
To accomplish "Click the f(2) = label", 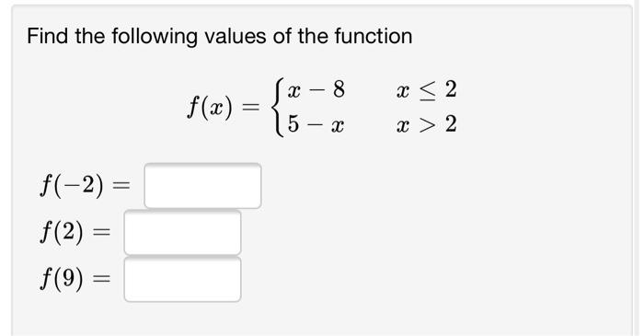I will pyautogui.click(x=75, y=232).
